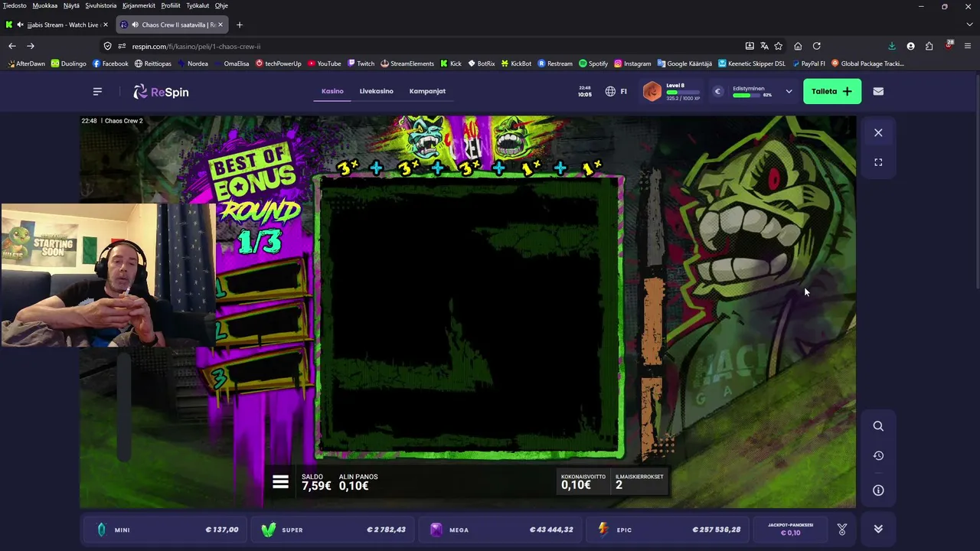This screenshot has height=551, width=980.
Task: Open the YouTube bookmark
Action: click(x=324, y=64)
